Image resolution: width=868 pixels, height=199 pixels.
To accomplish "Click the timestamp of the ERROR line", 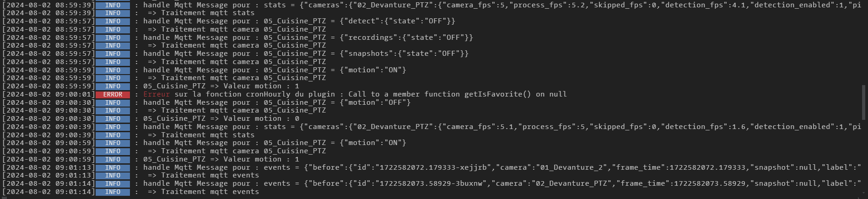I will click(49, 95).
